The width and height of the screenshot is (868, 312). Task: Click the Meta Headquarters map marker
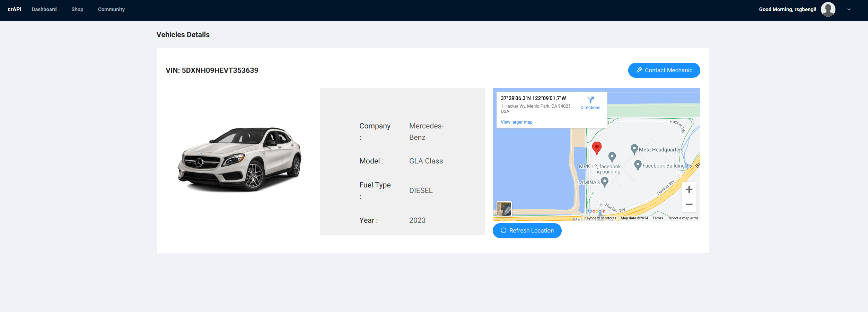634,149
